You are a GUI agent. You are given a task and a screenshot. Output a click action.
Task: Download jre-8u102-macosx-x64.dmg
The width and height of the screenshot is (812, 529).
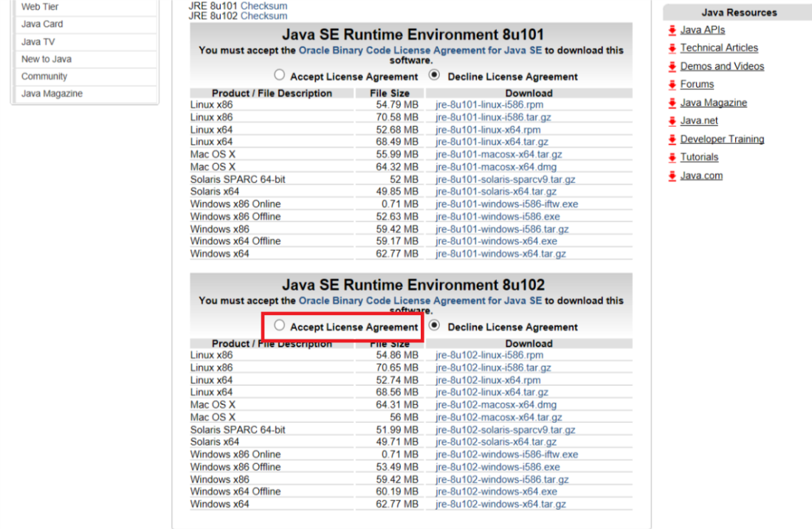[496, 405]
